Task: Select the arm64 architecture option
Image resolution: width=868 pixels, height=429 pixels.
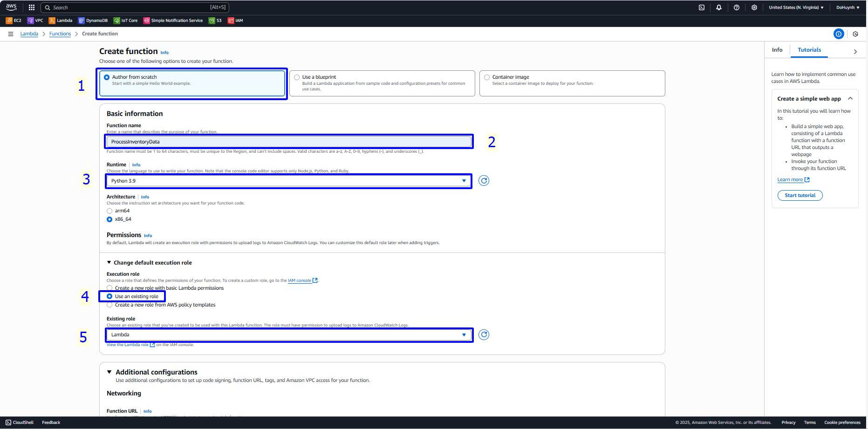Action: tap(110, 211)
